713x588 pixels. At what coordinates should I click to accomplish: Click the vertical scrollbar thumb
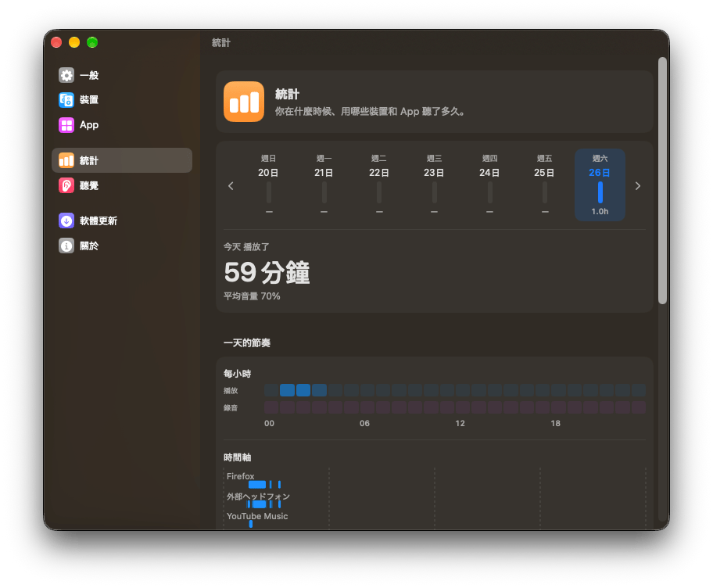pos(662,181)
